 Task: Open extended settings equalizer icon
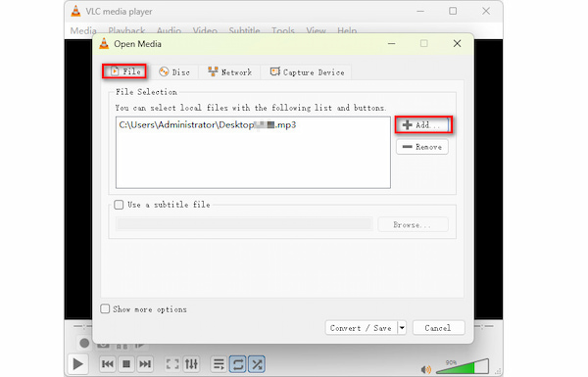(x=191, y=364)
